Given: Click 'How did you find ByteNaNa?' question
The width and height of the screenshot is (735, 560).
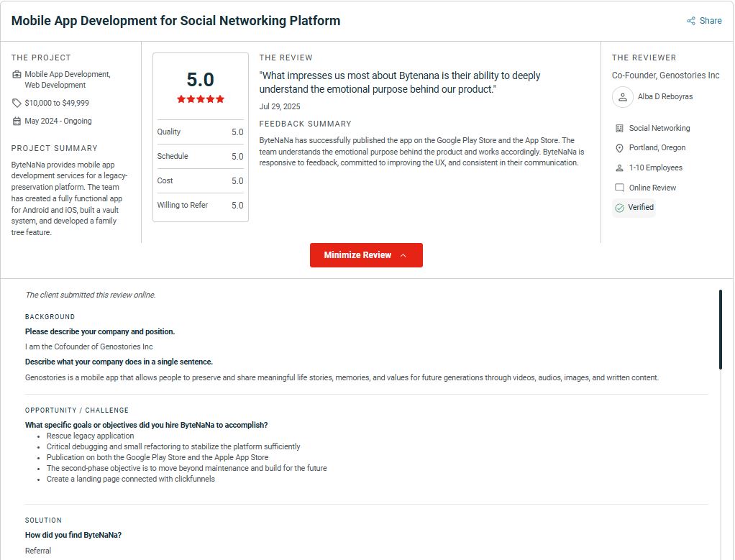Looking at the screenshot, I should (x=73, y=535).
